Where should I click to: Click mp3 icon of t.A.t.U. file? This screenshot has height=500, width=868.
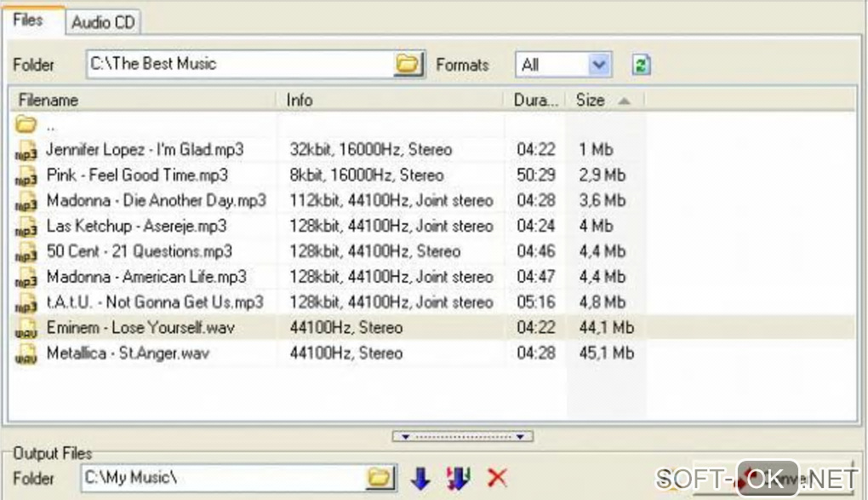click(x=26, y=303)
